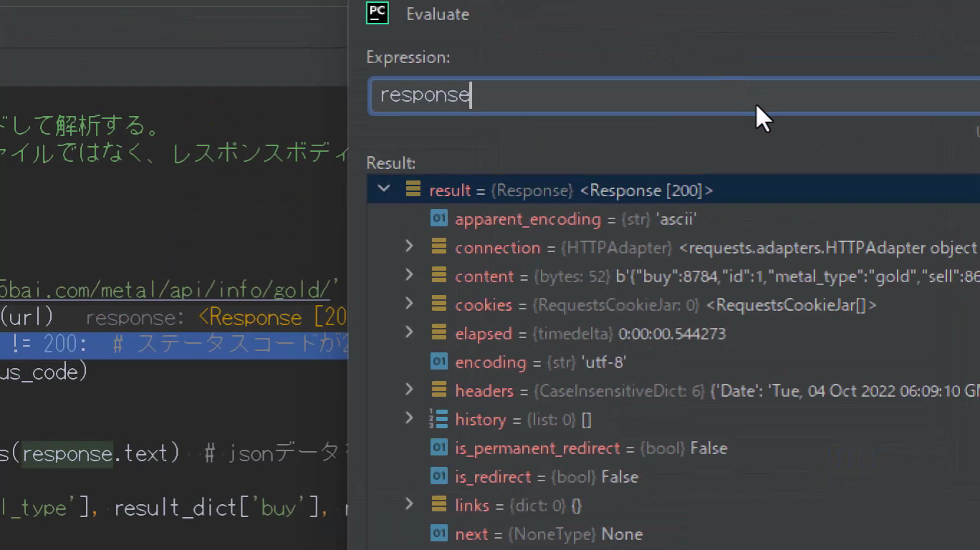The height and width of the screenshot is (550, 980).
Task: Click the string type icon beside encoding
Action: pos(438,362)
